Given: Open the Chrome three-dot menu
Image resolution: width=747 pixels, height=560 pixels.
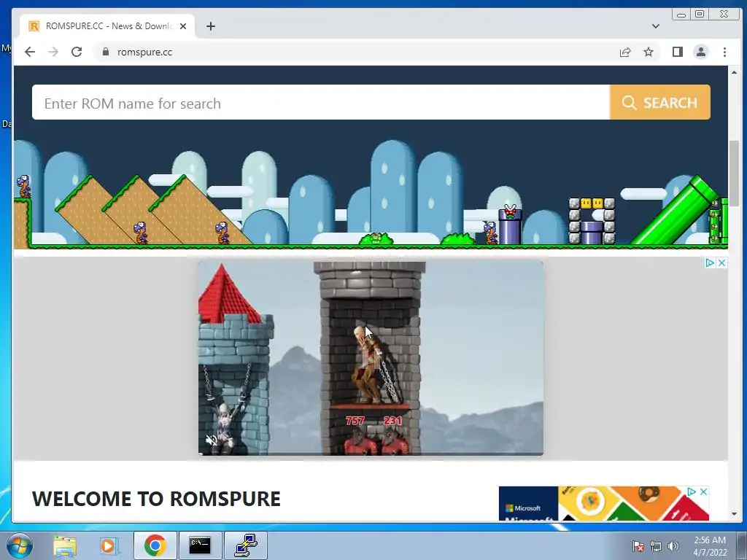Looking at the screenshot, I should (724, 52).
